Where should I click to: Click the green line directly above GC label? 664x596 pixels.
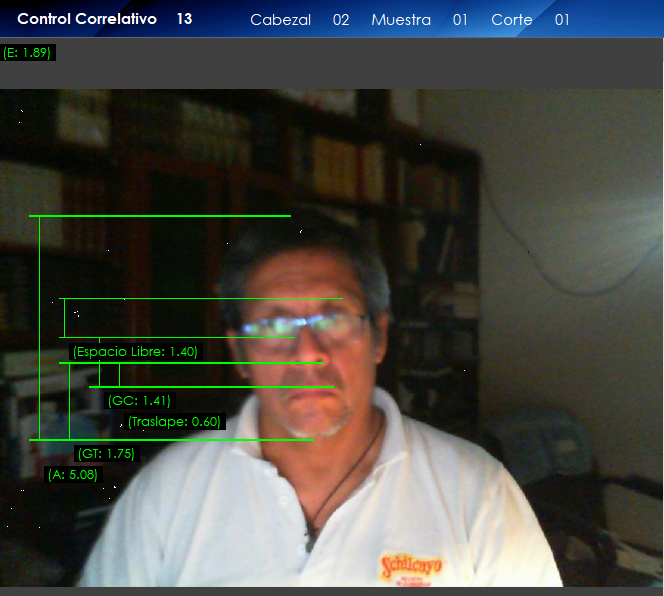(x=210, y=386)
